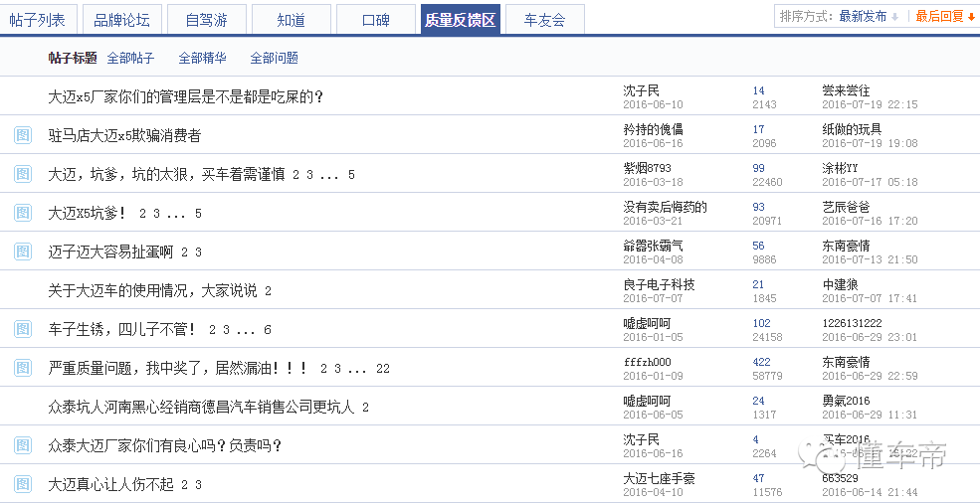
Task: Go to page 6 of 车子生锈 post
Action: pyautogui.click(x=268, y=330)
